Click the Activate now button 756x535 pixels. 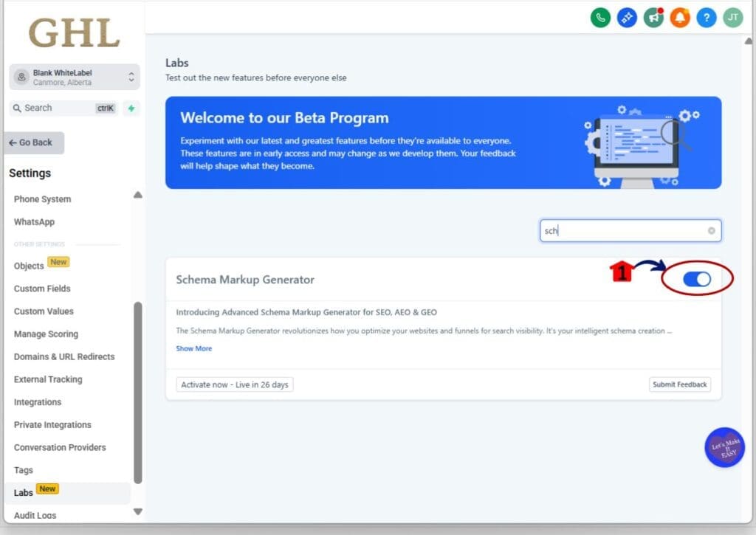point(234,384)
